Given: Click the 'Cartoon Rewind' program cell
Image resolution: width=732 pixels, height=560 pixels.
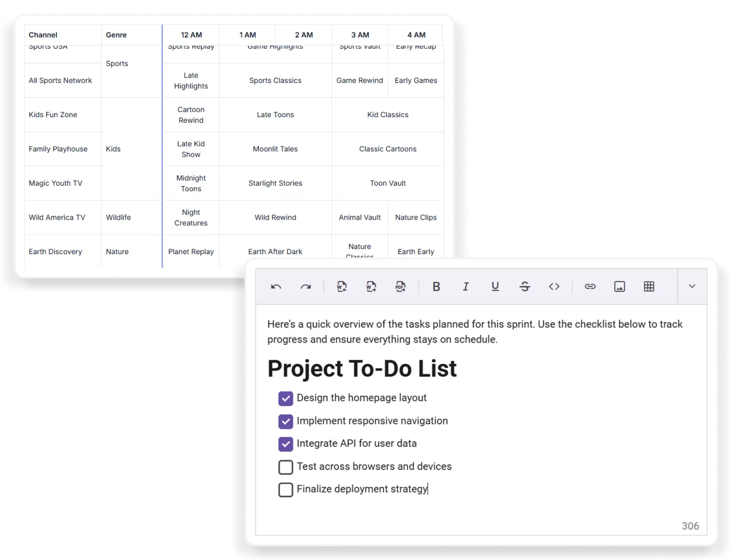Looking at the screenshot, I should (191, 115).
